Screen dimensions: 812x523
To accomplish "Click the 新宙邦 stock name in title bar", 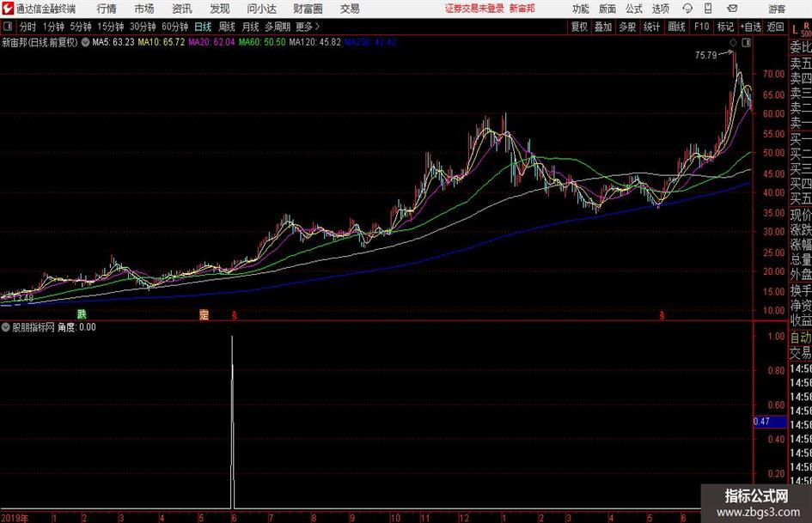I will click(x=522, y=9).
